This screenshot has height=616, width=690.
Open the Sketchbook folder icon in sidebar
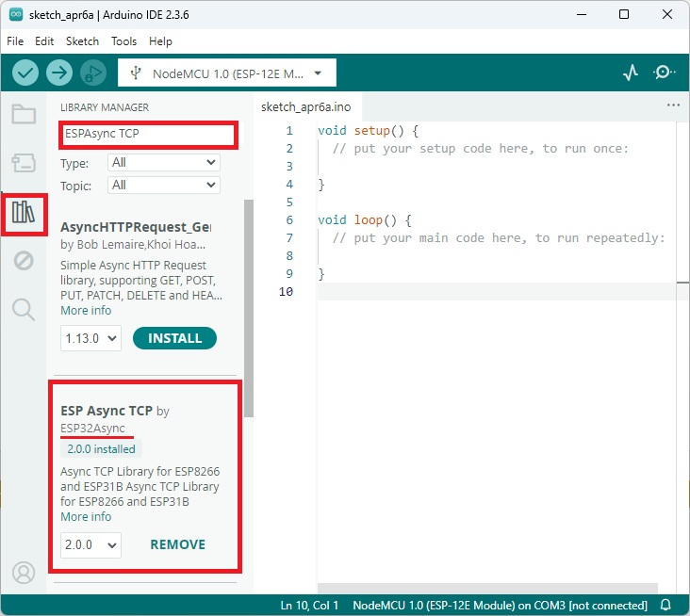tap(24, 115)
